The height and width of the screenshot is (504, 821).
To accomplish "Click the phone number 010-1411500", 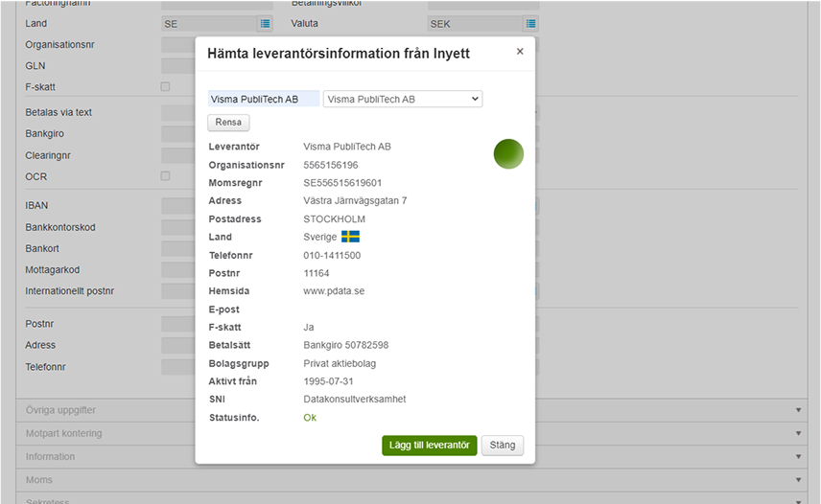I will pyautogui.click(x=332, y=256).
